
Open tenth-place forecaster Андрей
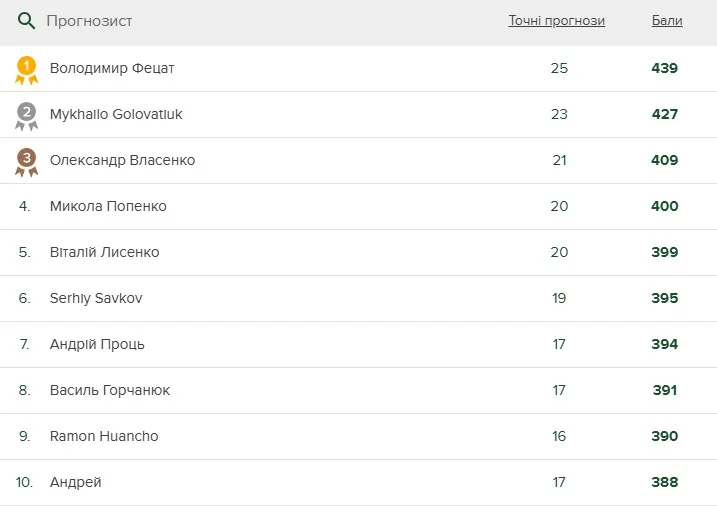coord(76,483)
